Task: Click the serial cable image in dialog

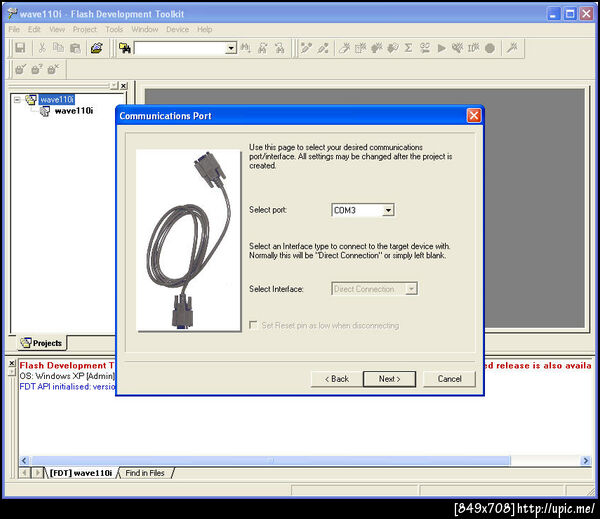Action: 188,240
